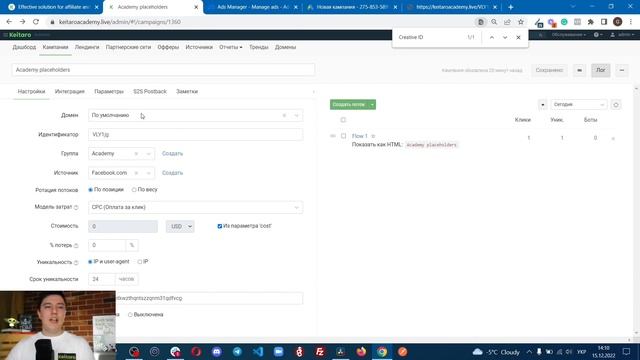Image resolution: width=640 pixels, height=360 pixels.
Task: Close the find-in-page bar
Action: (x=518, y=37)
